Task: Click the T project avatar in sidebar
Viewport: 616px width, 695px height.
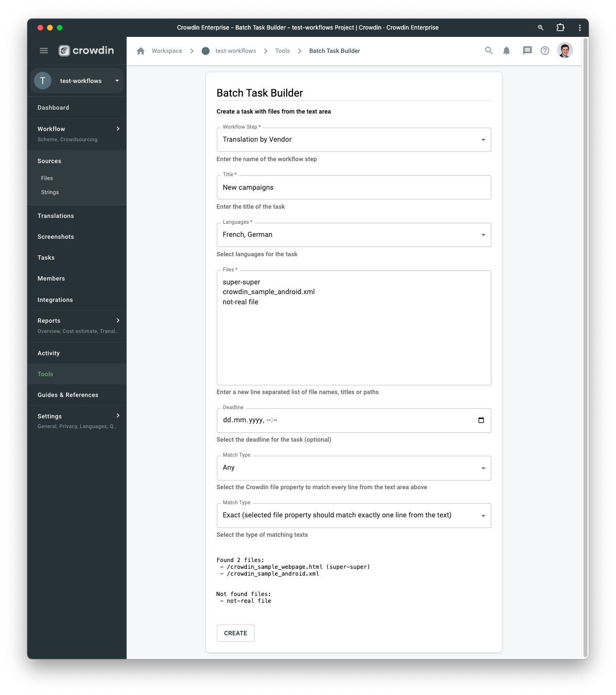Action: pyautogui.click(x=43, y=81)
